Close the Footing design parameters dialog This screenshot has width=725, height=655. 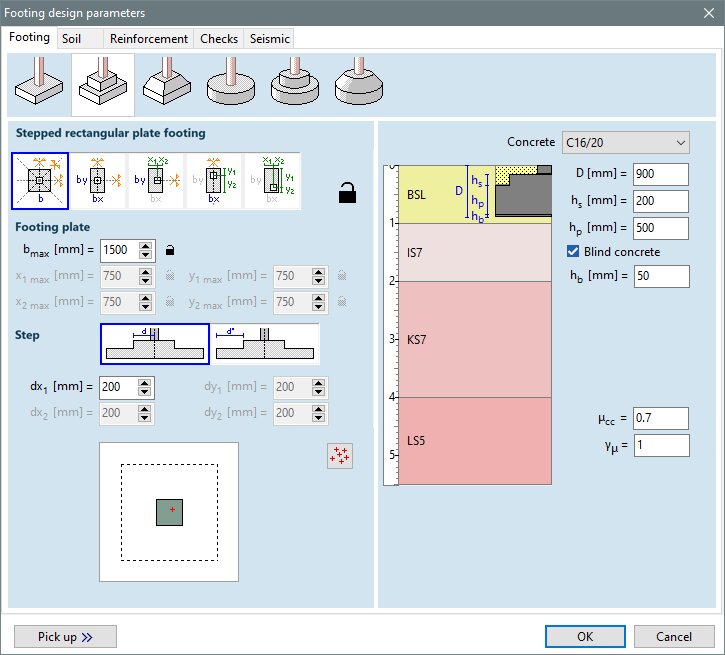709,13
